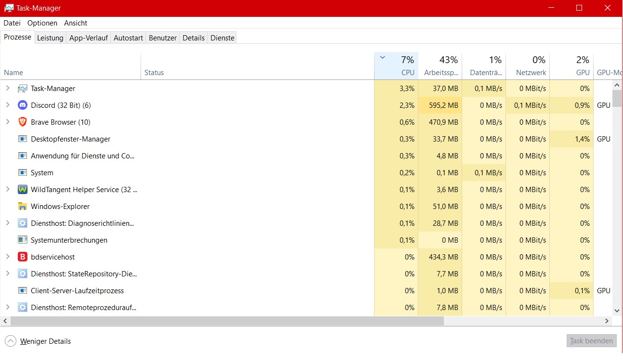
Task: Click the vertical scrollbar thumb
Action: (617, 99)
